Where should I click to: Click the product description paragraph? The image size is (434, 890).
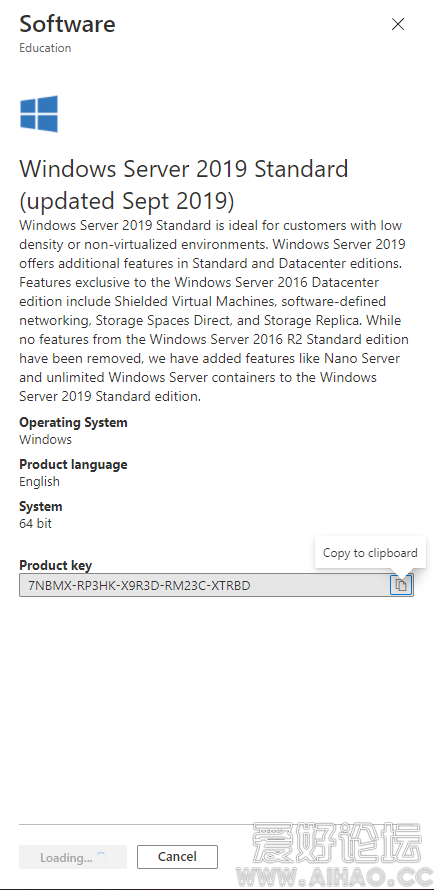214,311
